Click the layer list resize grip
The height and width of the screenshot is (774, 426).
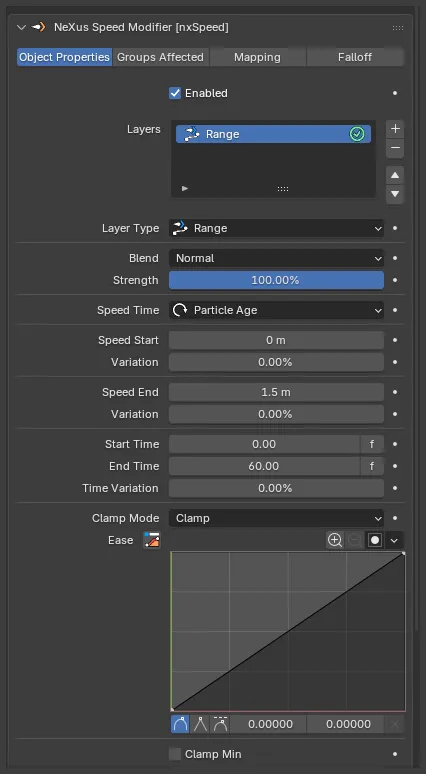(283, 189)
